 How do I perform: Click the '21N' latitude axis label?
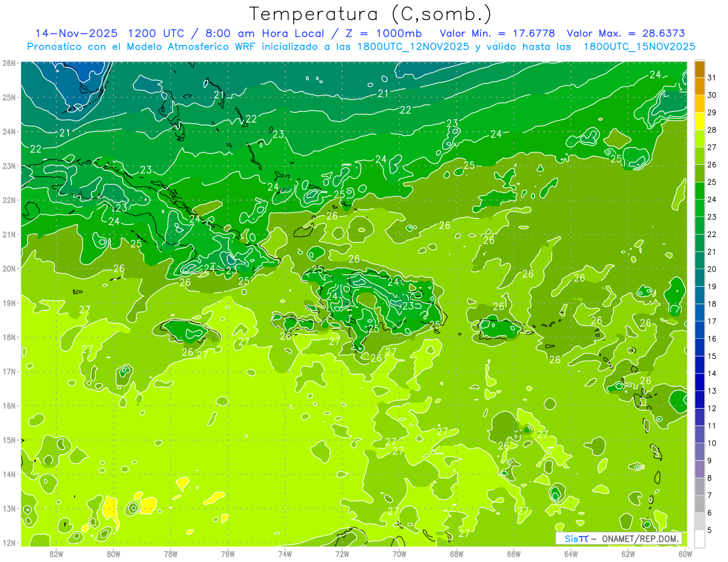coord(9,234)
